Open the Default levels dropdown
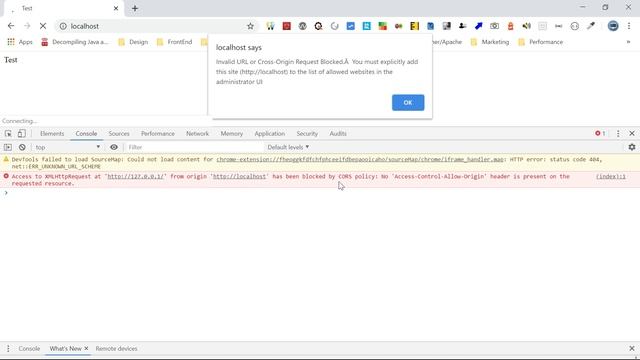This screenshot has width=640, height=360. pyautogui.click(x=288, y=147)
